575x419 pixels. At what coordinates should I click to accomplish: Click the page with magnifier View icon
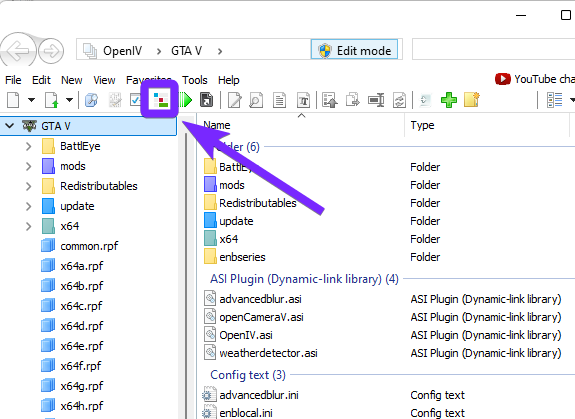pyautogui.click(x=256, y=100)
